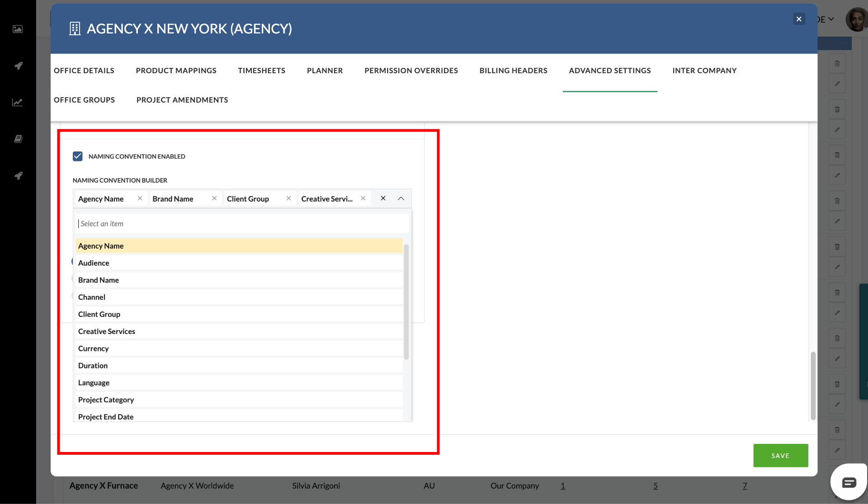Open the book icon in sidebar
This screenshot has height=504, width=868.
pyautogui.click(x=18, y=139)
